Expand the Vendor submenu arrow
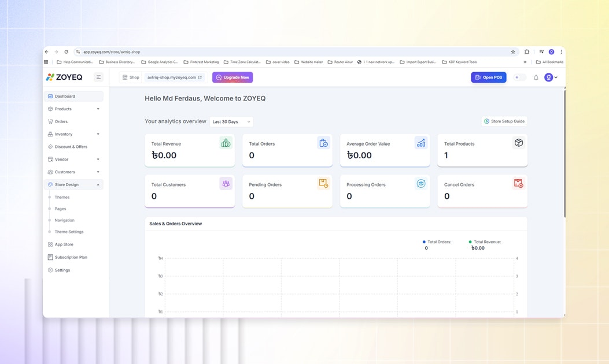Image resolution: width=609 pixels, height=364 pixels. pos(98,159)
